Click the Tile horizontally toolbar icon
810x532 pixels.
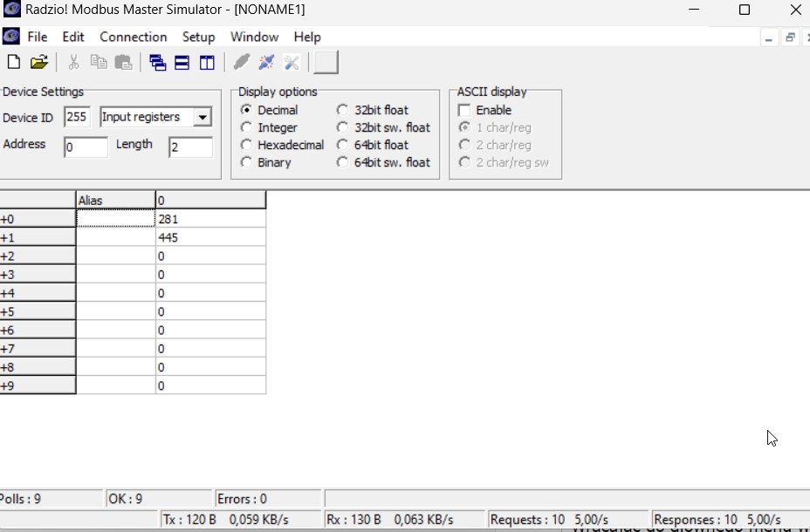[x=182, y=62]
